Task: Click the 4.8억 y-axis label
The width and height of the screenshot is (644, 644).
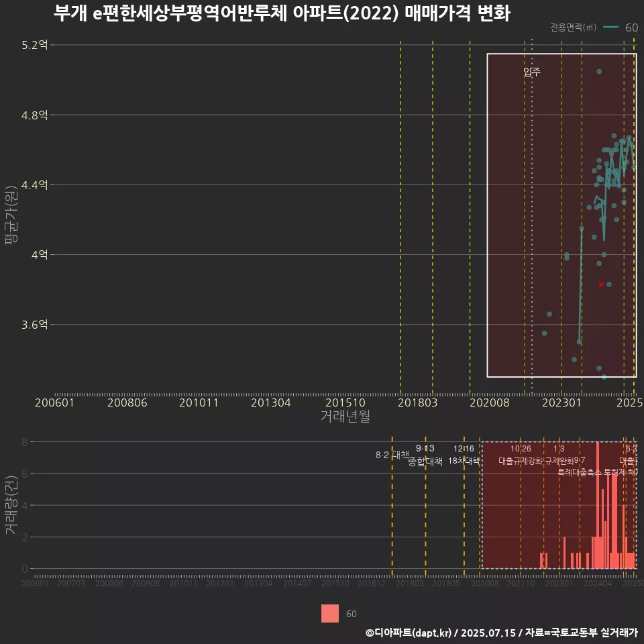Action: click(35, 115)
